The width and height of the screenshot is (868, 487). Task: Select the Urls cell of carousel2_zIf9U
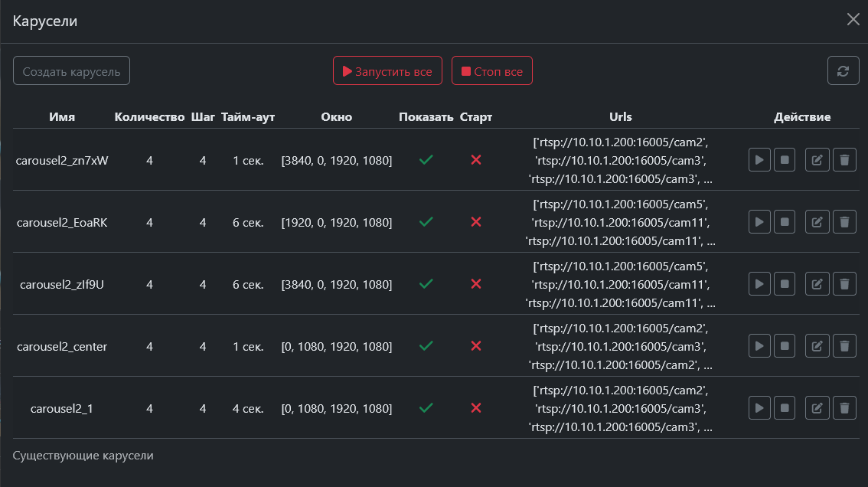620,284
